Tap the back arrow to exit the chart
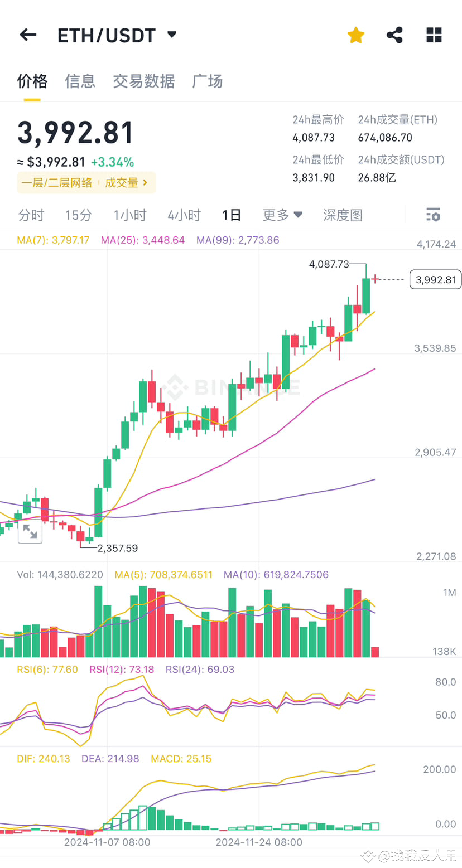462x868 pixels. tap(28, 35)
